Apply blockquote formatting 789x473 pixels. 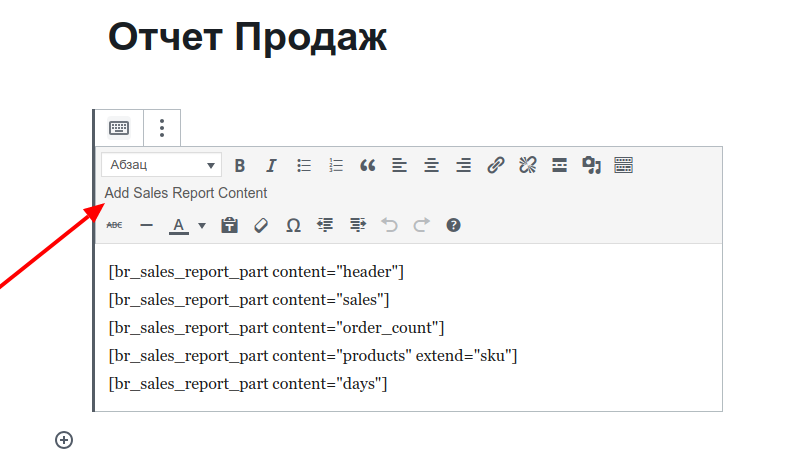(x=367, y=166)
